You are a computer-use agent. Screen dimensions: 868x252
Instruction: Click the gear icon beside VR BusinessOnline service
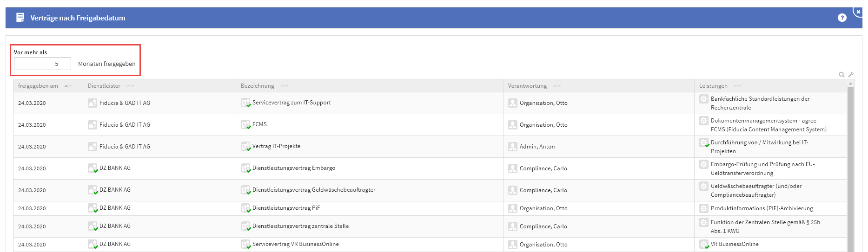point(704,244)
